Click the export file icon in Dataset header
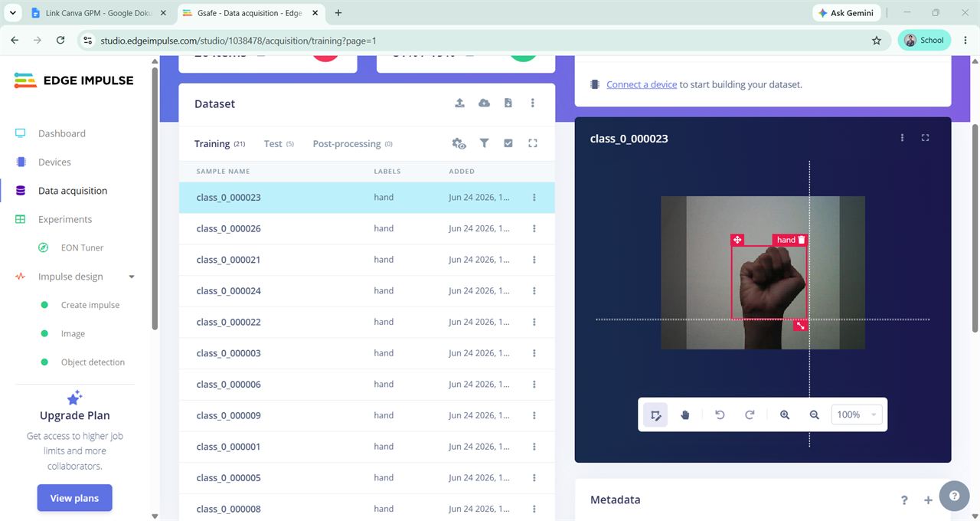 click(x=508, y=103)
